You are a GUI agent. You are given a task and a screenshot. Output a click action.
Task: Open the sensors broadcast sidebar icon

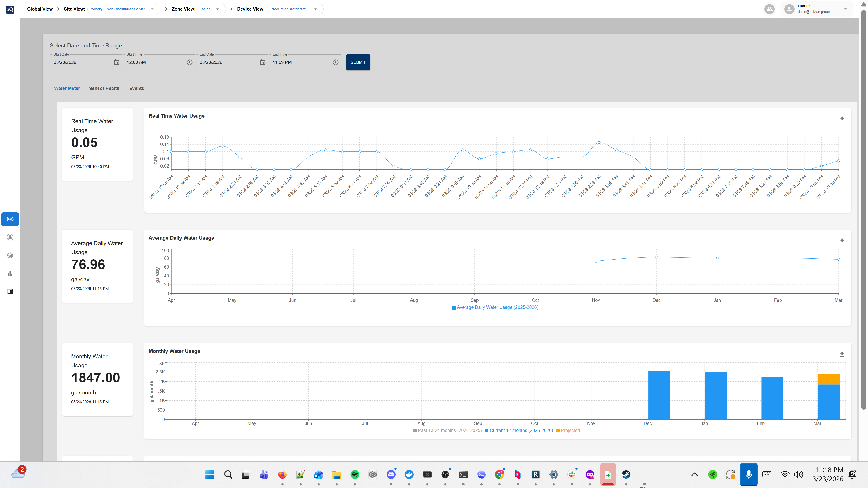(10, 219)
